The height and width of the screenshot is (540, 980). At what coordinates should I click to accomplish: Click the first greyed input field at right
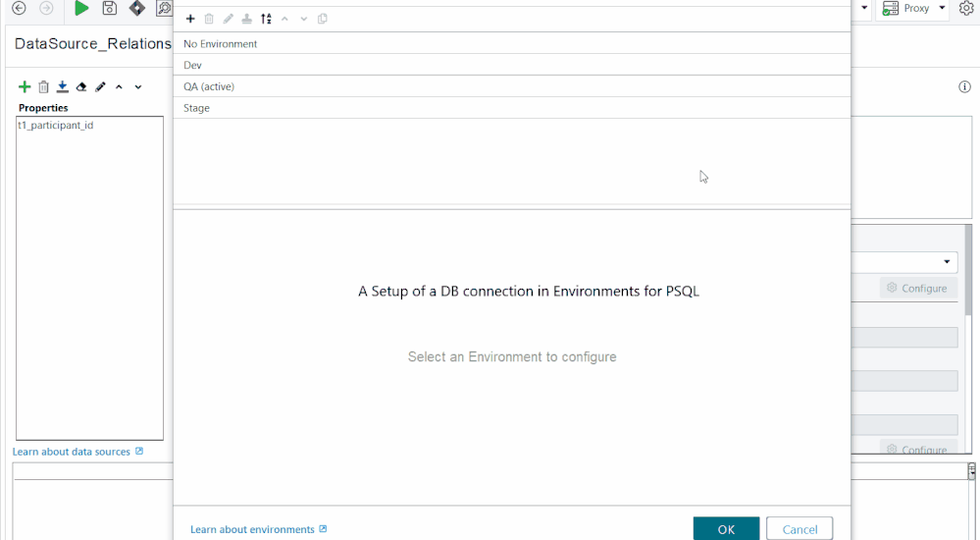click(904, 338)
